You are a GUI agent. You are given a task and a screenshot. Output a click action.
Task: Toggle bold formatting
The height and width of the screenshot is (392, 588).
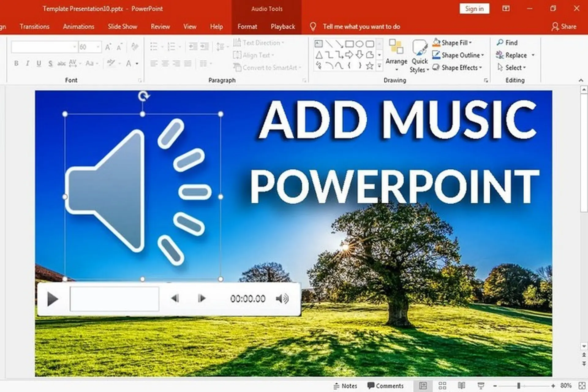[x=16, y=63]
